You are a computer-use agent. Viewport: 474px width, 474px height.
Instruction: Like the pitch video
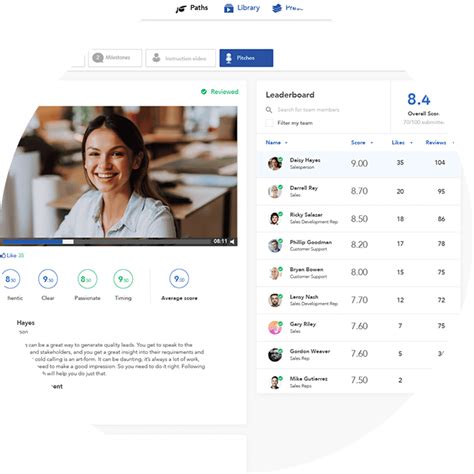click(x=12, y=256)
